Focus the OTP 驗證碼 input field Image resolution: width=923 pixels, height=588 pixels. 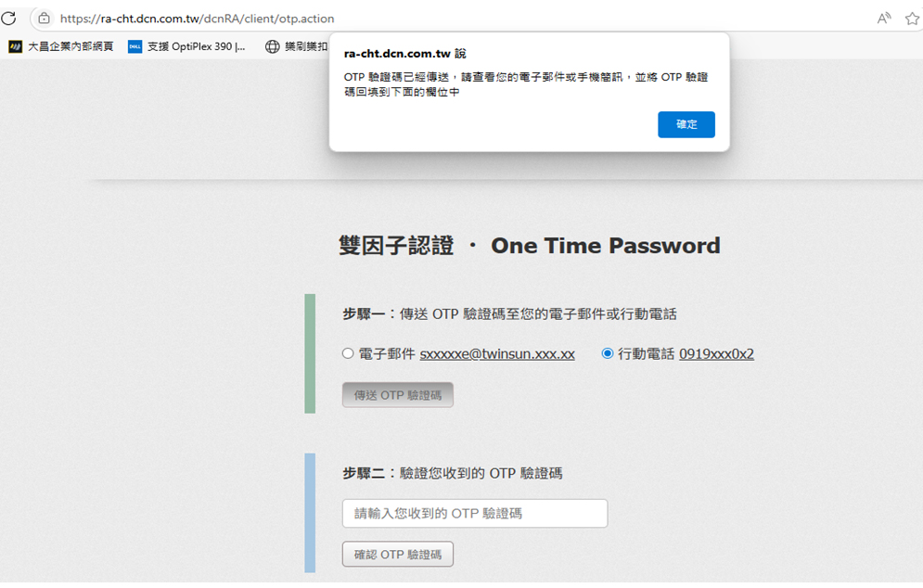(474, 514)
